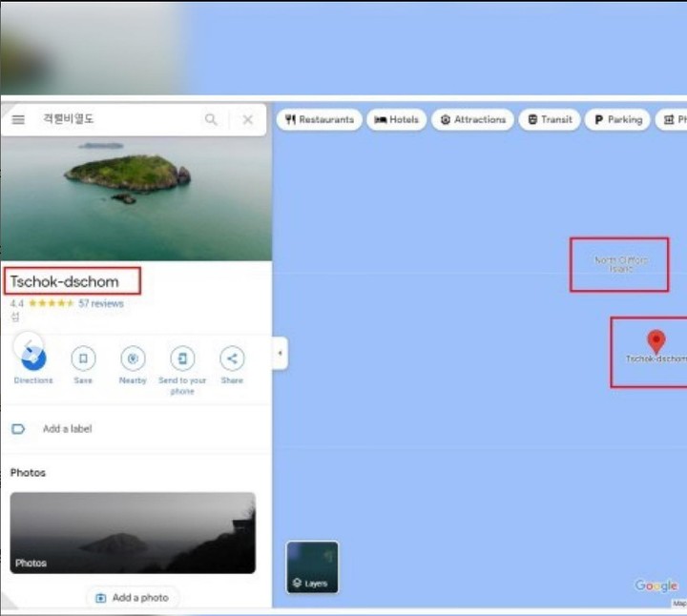Click the previous photo round arrow
Viewport: 687px width, 616px height.
28,346
